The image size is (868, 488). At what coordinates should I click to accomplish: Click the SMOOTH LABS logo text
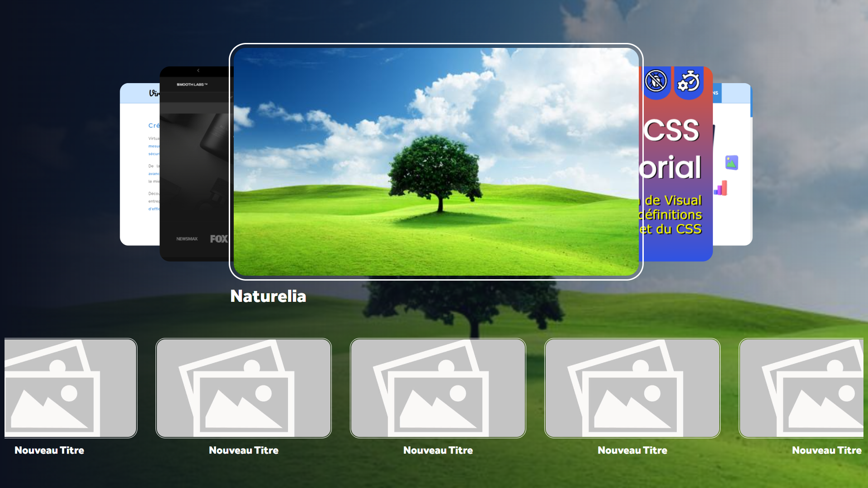[x=192, y=84]
